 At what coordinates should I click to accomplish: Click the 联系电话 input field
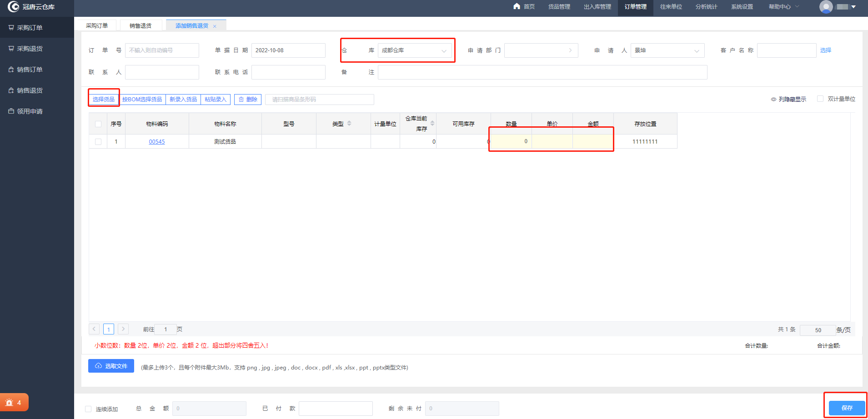click(x=288, y=72)
